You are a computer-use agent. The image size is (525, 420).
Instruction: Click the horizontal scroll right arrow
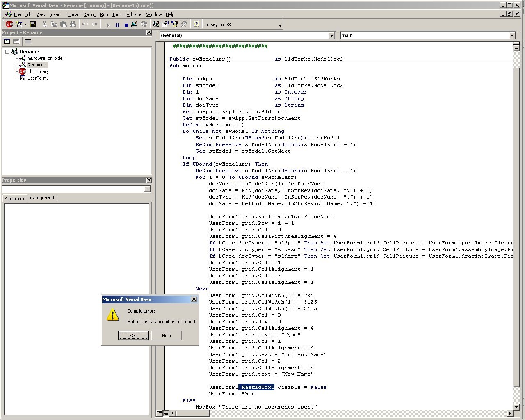click(510, 413)
